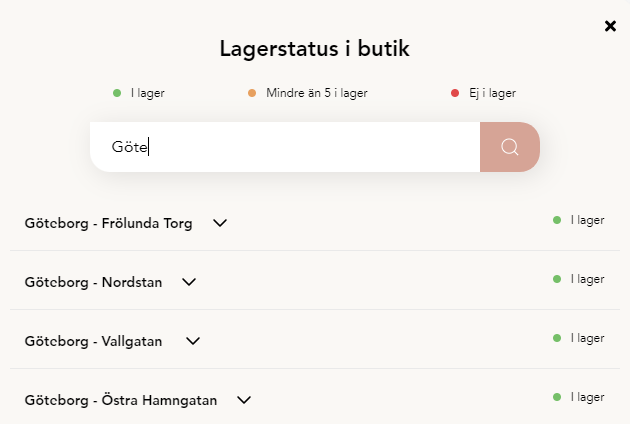The height and width of the screenshot is (424, 630).
Task: Select the Göteborg - Östra Hamngatan store name
Action: [x=120, y=400]
